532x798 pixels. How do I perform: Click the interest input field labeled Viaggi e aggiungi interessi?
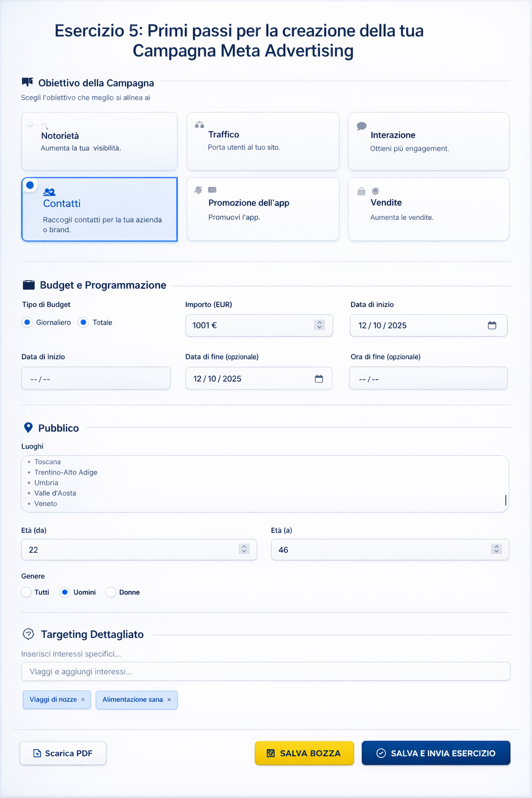pyautogui.click(x=265, y=671)
